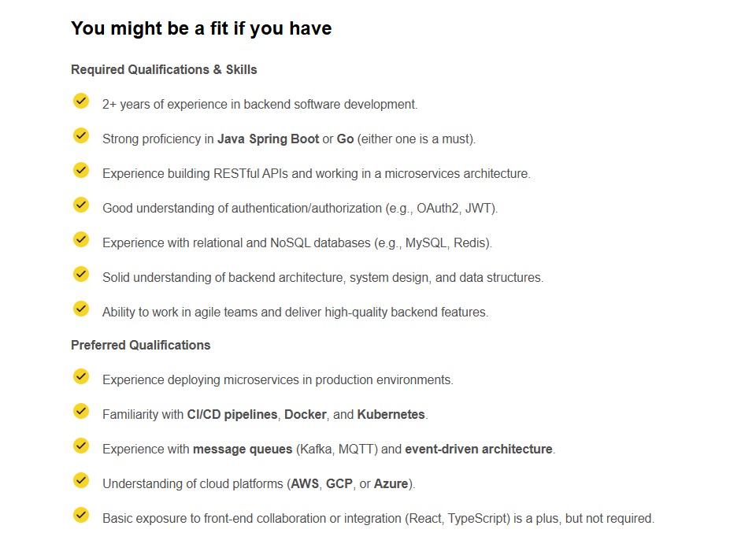This screenshot has height=544, width=756.
Task: Click the checkmark beside MySQL, Redis databases item
Action: (x=81, y=240)
